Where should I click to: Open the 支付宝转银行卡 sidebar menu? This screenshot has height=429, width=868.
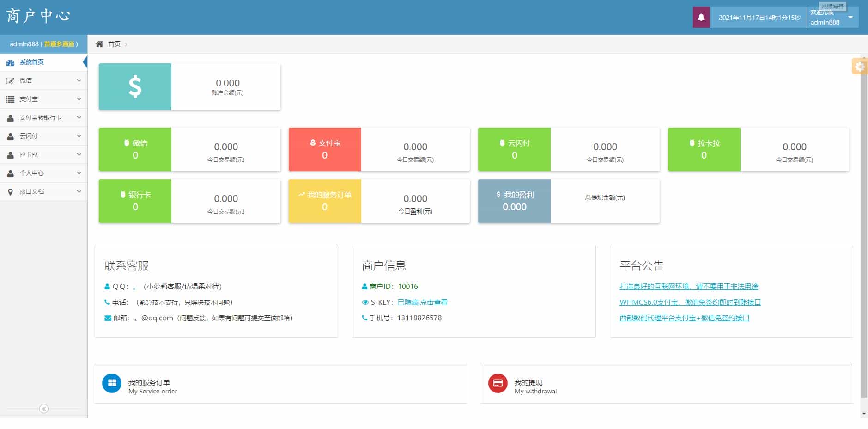tap(43, 117)
